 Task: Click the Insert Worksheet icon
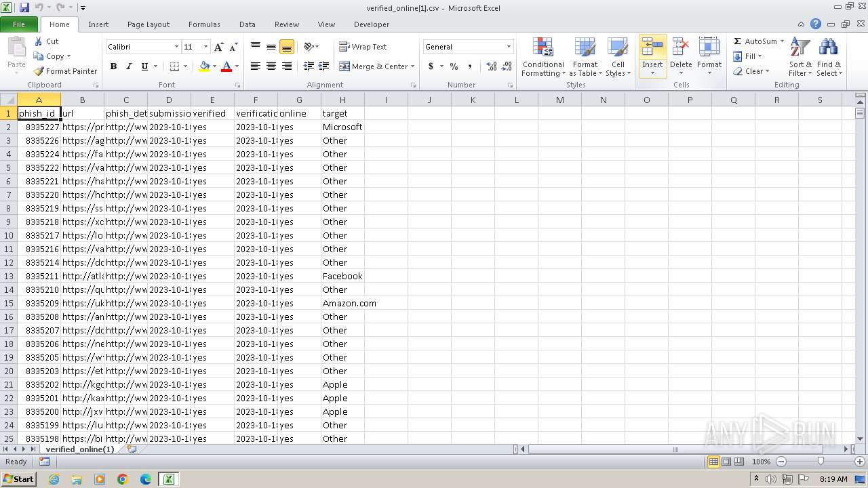132,449
